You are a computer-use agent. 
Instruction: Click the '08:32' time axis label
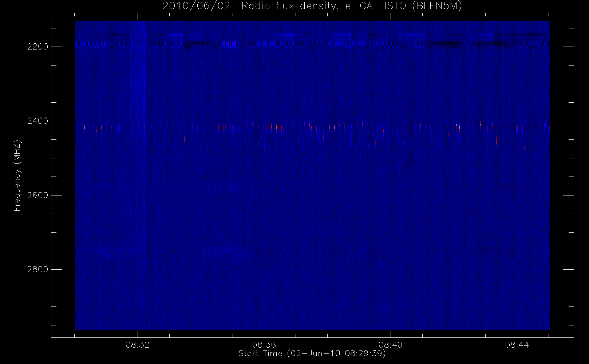point(138,345)
